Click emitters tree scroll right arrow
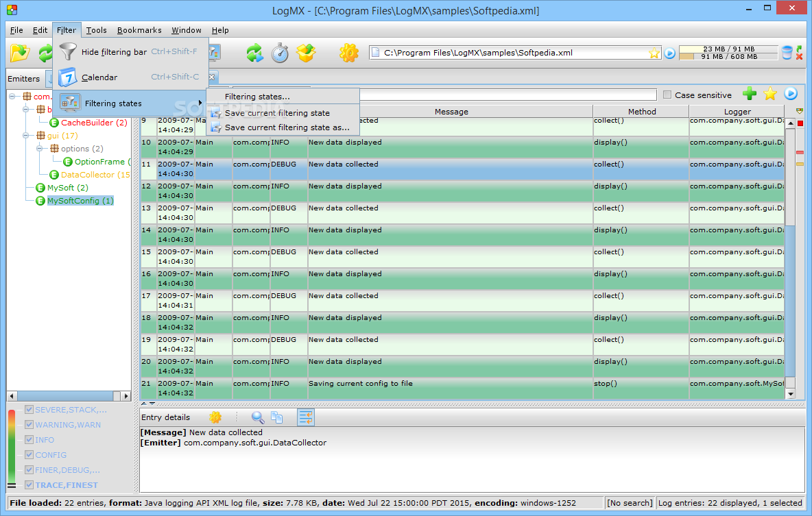 [126, 396]
